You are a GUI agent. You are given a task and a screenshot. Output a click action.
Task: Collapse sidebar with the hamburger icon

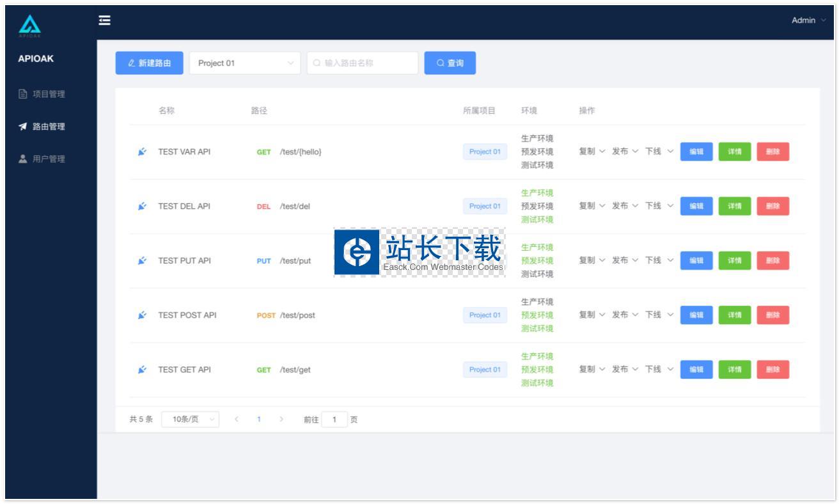[x=104, y=20]
